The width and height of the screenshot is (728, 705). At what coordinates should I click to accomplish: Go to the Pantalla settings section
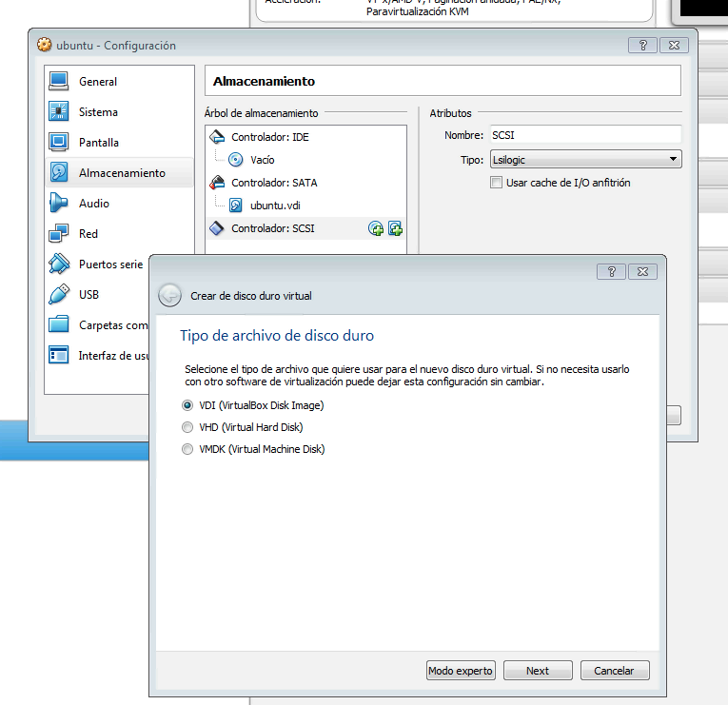click(x=99, y=143)
